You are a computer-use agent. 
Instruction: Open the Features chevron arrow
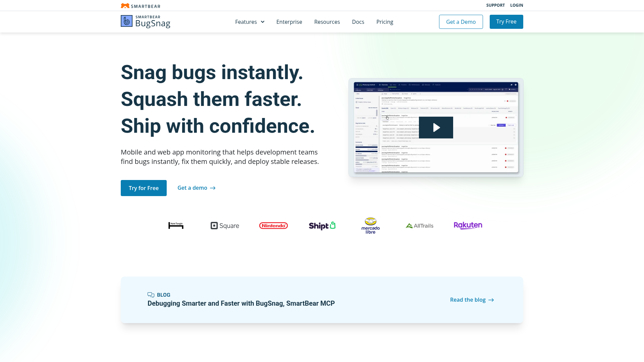point(263,22)
